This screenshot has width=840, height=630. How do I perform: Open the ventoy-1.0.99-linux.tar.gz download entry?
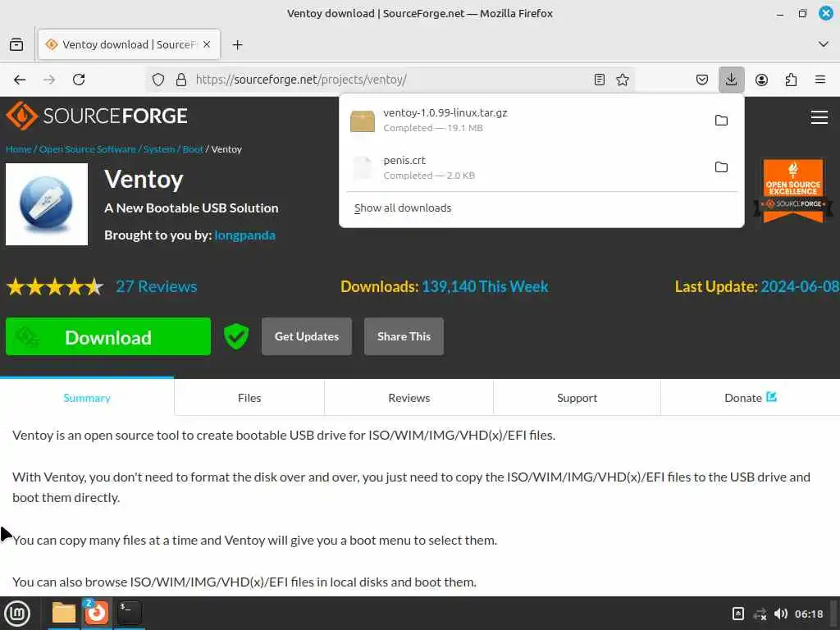(525, 120)
